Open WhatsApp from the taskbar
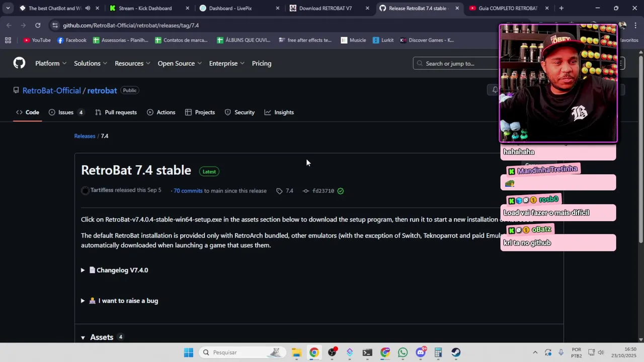 point(403,352)
